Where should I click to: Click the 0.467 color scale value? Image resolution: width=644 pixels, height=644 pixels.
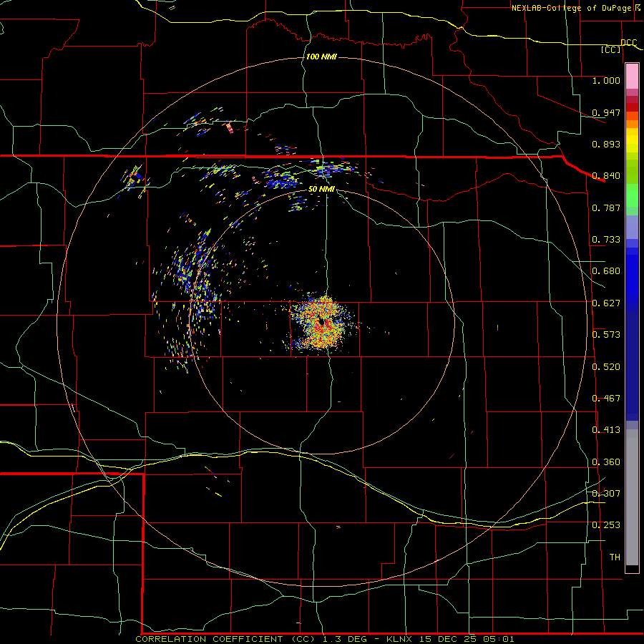pos(606,399)
